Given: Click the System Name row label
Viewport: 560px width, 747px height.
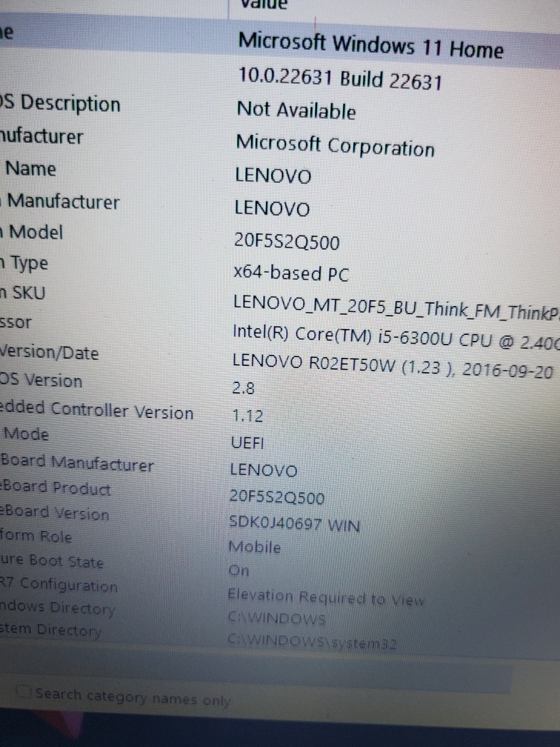Looking at the screenshot, I should (x=30, y=169).
